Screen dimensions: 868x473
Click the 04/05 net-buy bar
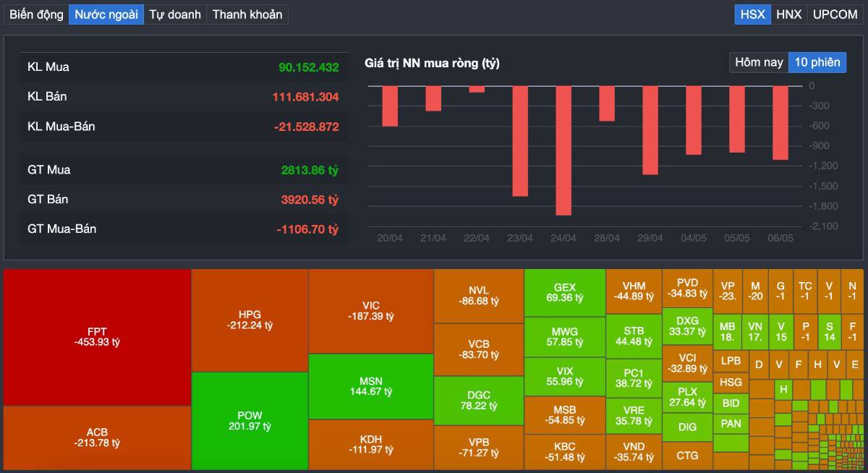click(694, 120)
